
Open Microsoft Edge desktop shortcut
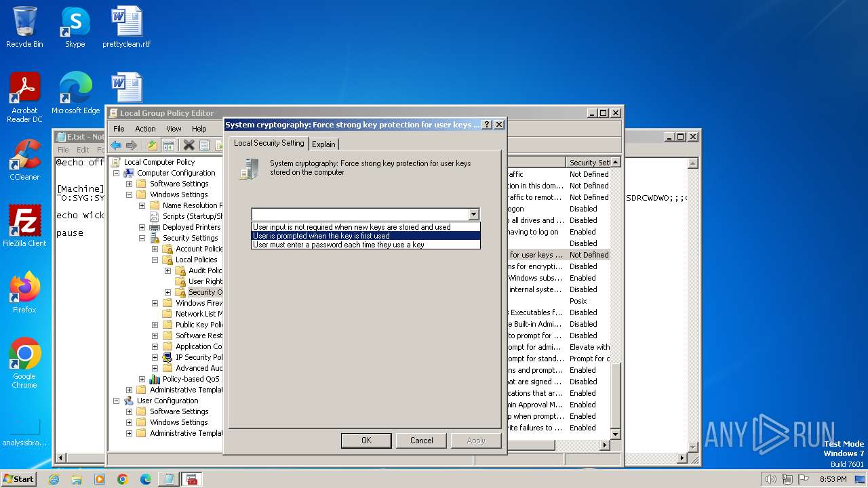point(75,94)
